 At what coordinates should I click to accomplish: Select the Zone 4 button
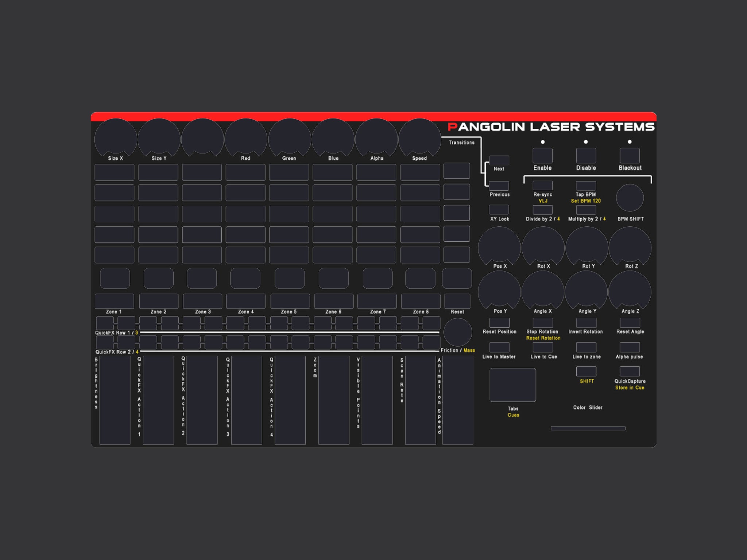246,301
